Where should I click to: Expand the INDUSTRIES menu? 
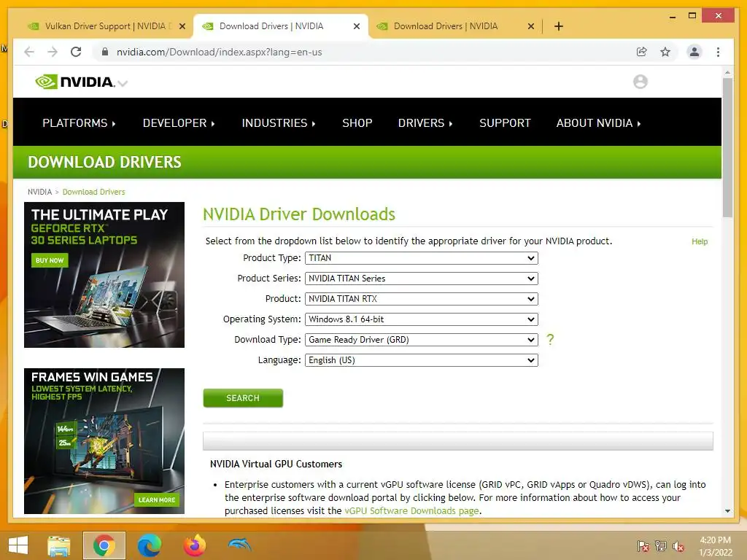coord(278,122)
